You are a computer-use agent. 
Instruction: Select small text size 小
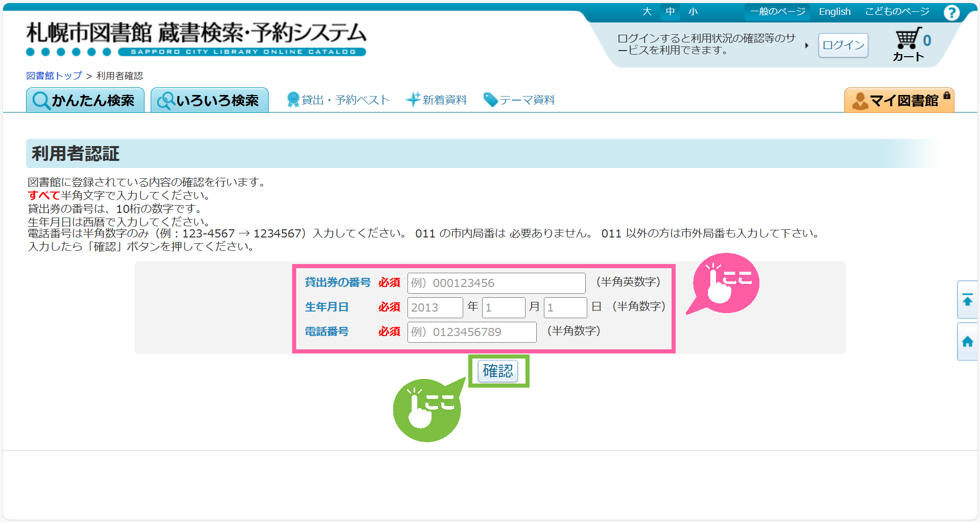[693, 12]
